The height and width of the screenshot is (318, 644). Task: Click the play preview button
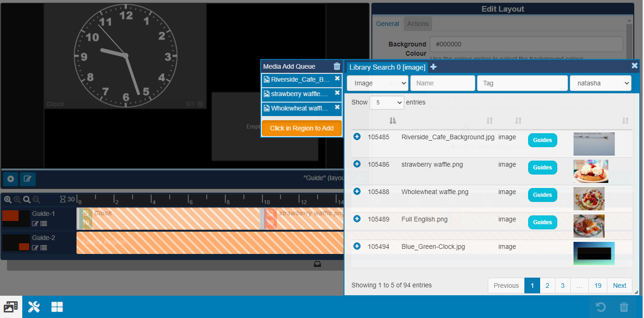10,179
